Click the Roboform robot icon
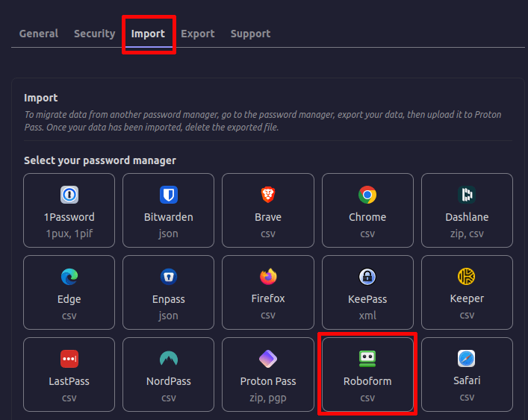Screen dimensions: 528x420 (367, 359)
